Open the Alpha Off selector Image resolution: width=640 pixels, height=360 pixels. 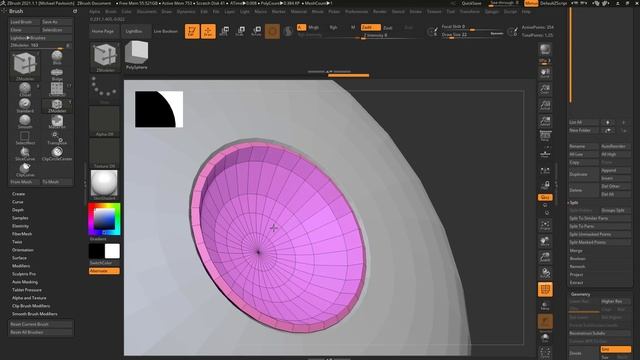tap(104, 121)
